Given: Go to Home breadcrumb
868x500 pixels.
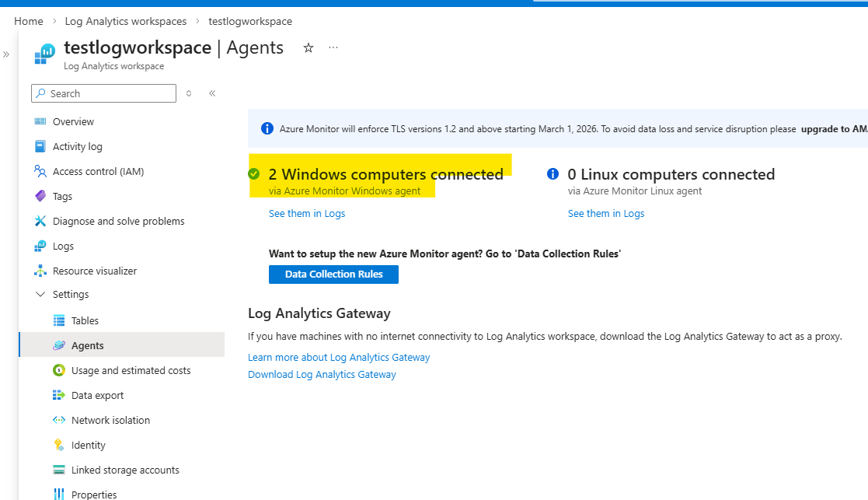Looking at the screenshot, I should tap(29, 21).
